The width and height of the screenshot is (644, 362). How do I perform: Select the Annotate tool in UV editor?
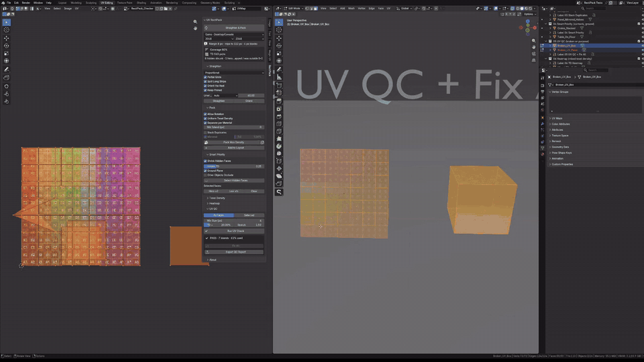coord(6,69)
